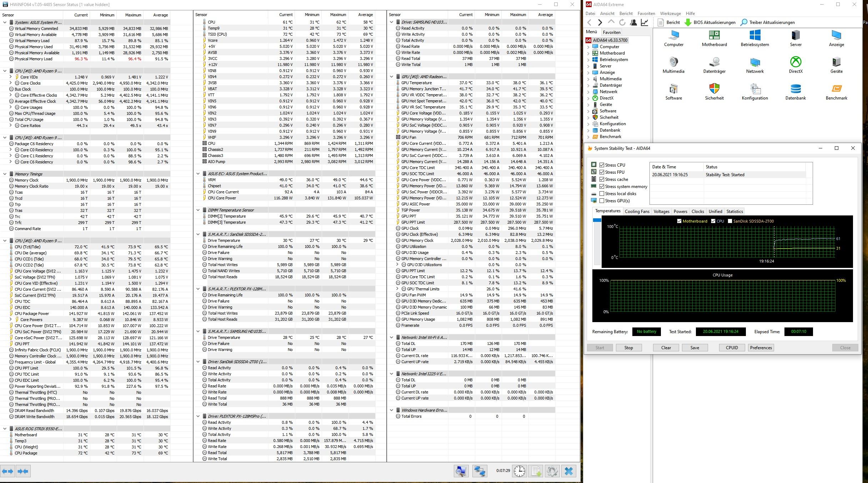868x483 pixels.
Task: Open the Datenbank database icon
Action: click(x=796, y=92)
